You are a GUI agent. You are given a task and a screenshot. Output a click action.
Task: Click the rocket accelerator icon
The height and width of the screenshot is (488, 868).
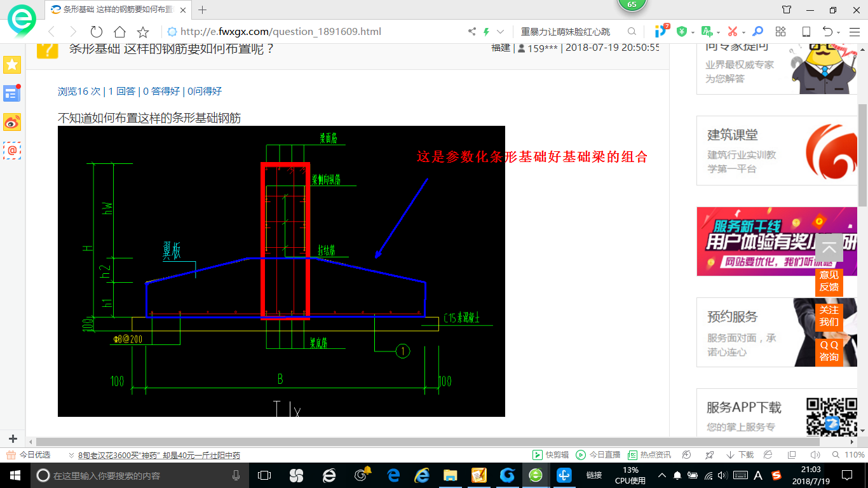(710, 455)
